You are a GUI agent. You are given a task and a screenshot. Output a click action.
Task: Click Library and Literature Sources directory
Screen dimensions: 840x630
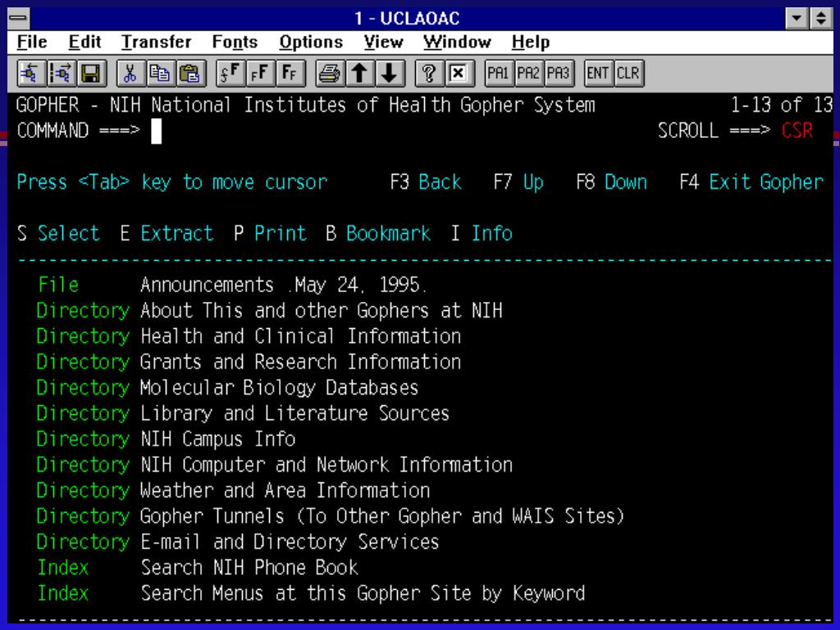(x=294, y=413)
